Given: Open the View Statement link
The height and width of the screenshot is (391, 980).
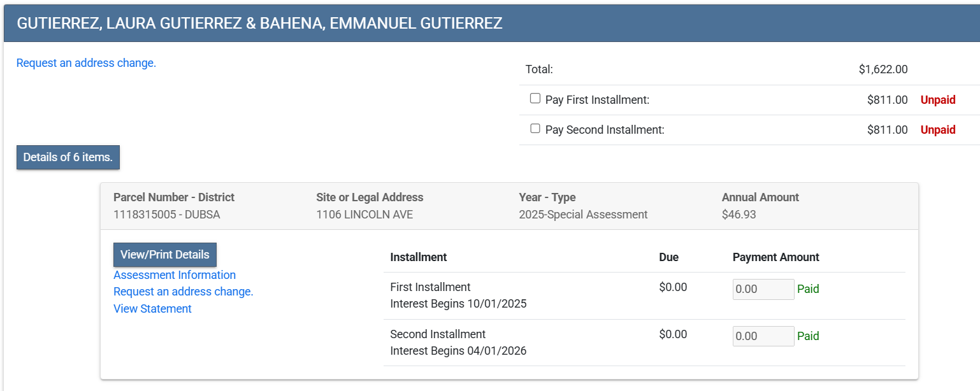Looking at the screenshot, I should pos(152,309).
